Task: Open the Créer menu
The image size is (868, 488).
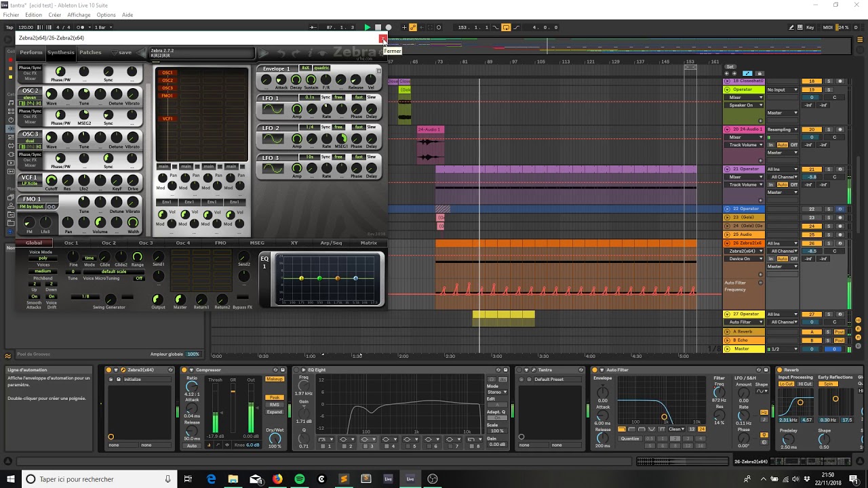Action: point(54,14)
